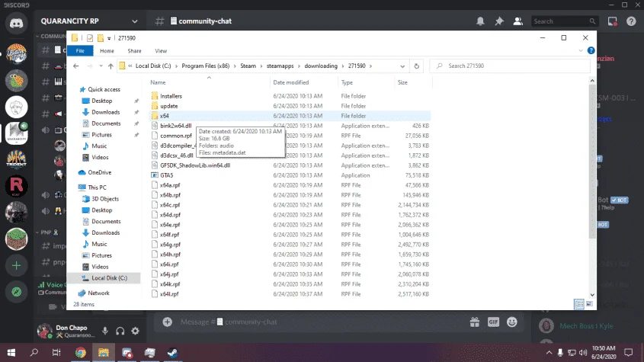
Task: Open Discord user settings gear
Action: [x=135, y=331]
